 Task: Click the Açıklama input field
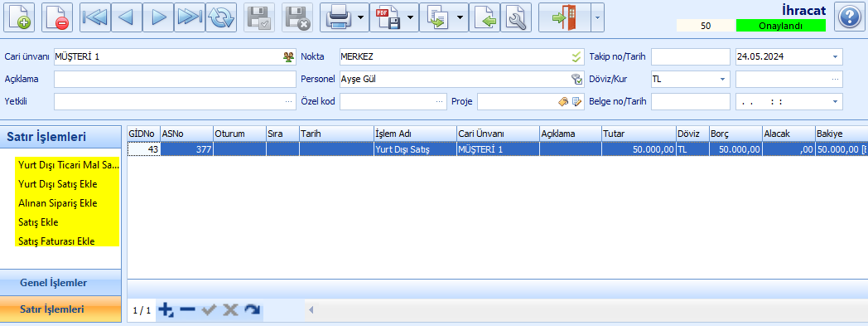175,80
